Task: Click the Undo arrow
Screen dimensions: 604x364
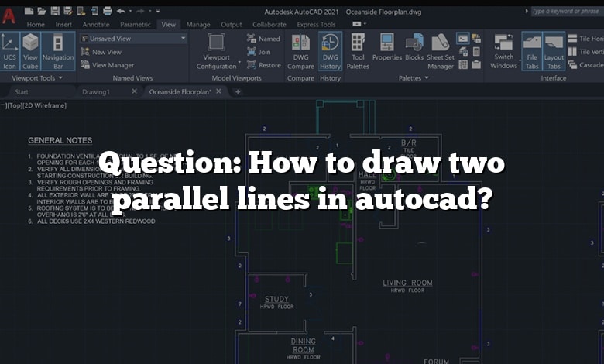Action: click(121, 11)
